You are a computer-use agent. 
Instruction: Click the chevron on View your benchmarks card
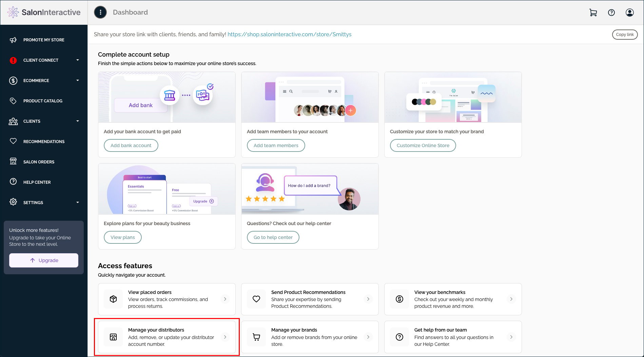click(x=511, y=299)
